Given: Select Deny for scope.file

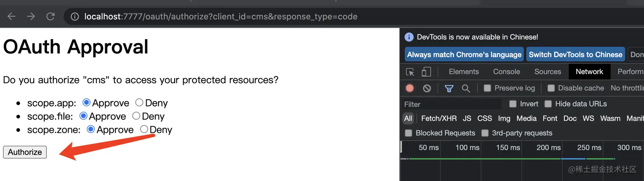Looking at the screenshot, I should (136, 116).
